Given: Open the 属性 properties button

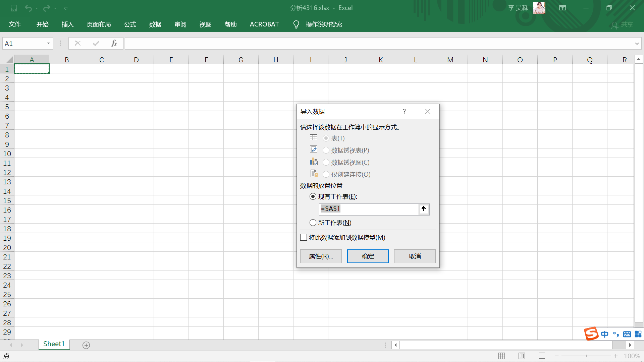Looking at the screenshot, I should point(321,256).
